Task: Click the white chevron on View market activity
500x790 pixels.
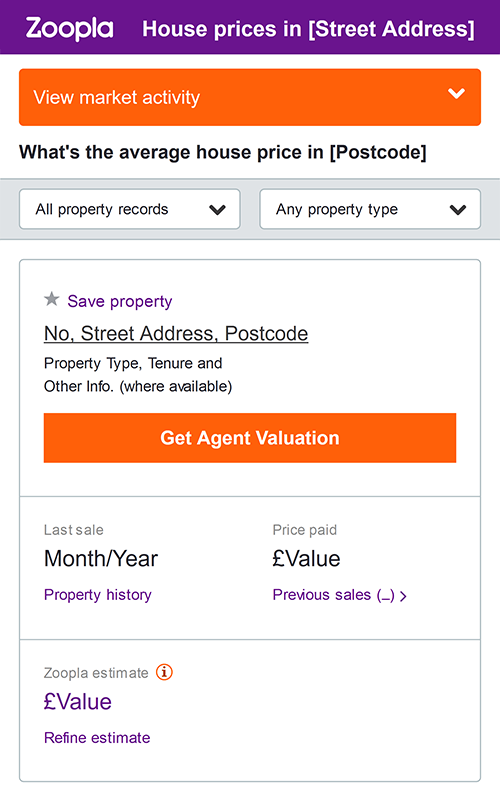Action: coord(457,94)
